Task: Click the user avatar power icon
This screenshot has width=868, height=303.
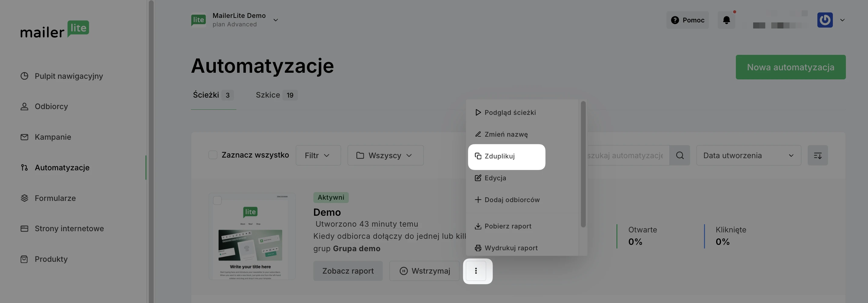Action: (x=825, y=20)
